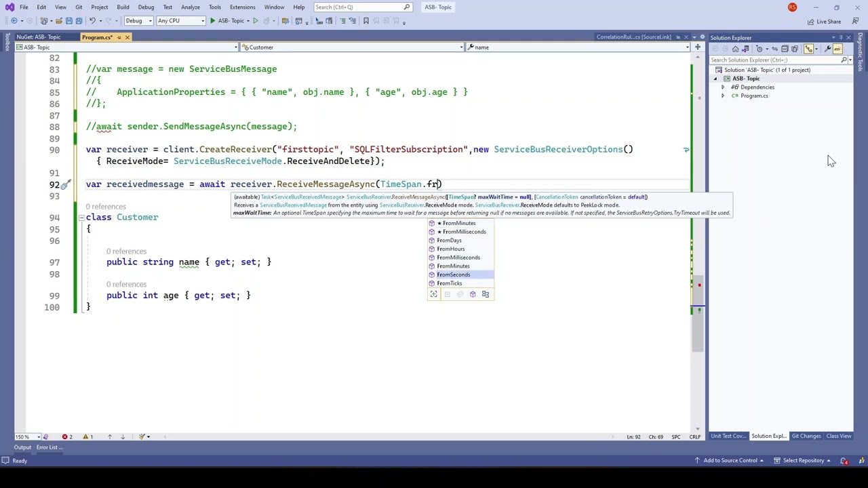
Task: Auto-hide pin for Solution Explorer
Action: [x=841, y=38]
